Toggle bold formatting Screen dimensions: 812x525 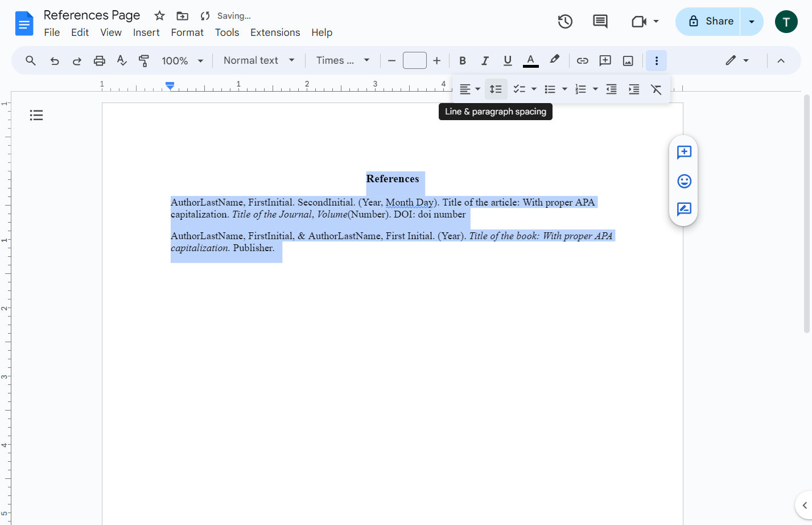pos(463,60)
